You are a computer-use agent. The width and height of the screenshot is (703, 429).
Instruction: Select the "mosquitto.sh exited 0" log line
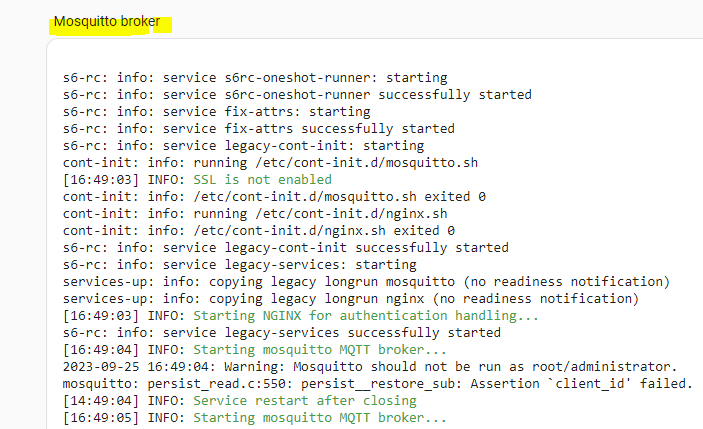[x=274, y=196]
